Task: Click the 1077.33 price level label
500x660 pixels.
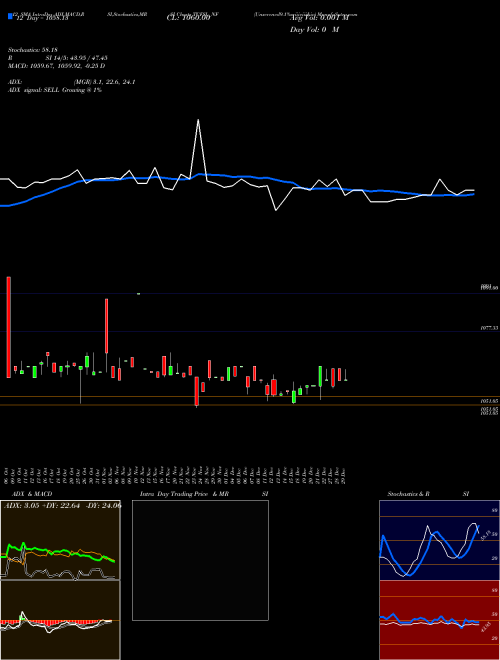Action: pos(489,327)
